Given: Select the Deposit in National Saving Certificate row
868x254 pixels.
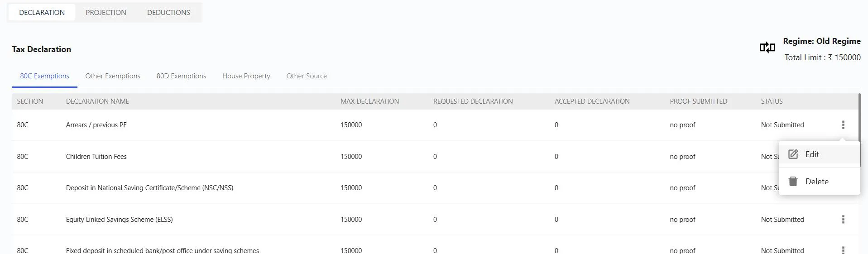Looking at the screenshot, I should click(149, 188).
